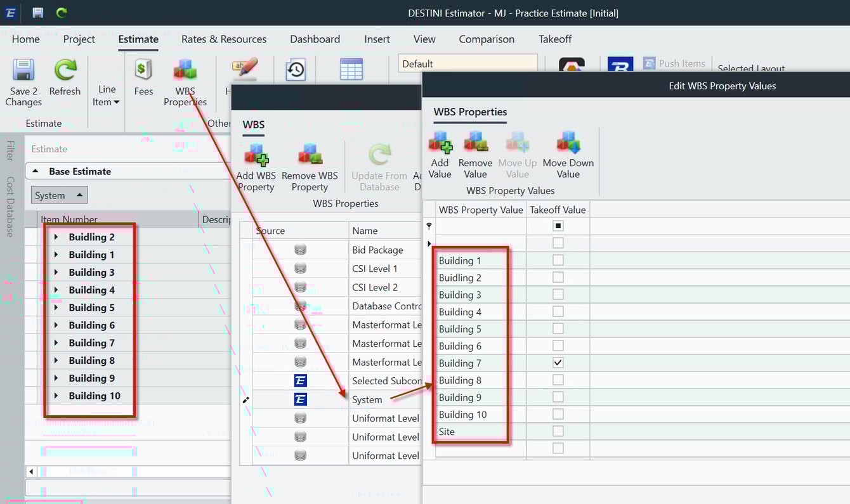Check Takeoff Value for Building 1
Image resolution: width=850 pixels, height=504 pixels.
(558, 260)
